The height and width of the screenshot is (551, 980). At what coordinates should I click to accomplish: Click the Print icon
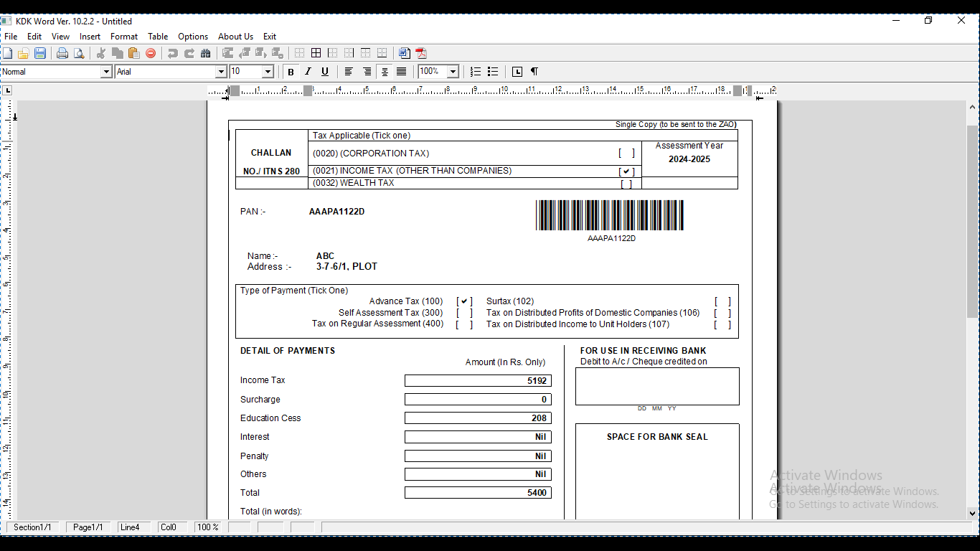(62, 53)
